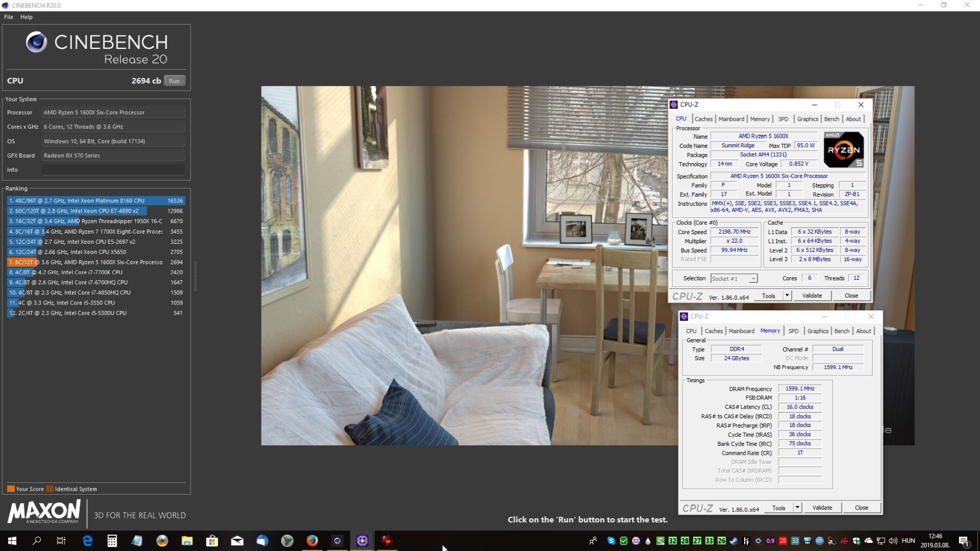This screenshot has width=980, height=551.
Task: Click Validate in upper CPU-Z window
Action: (x=812, y=296)
